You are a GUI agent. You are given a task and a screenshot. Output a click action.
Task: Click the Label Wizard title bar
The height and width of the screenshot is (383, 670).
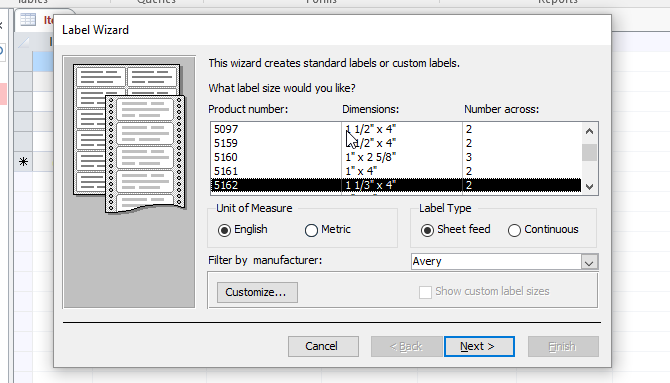point(332,30)
